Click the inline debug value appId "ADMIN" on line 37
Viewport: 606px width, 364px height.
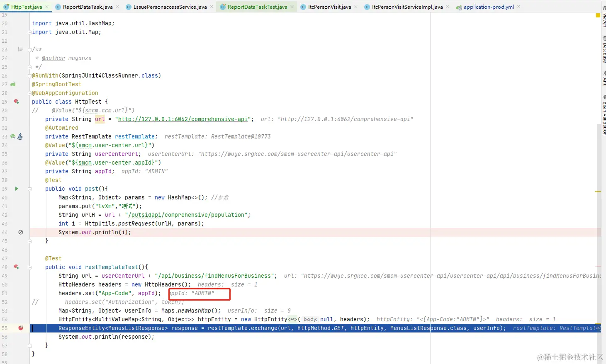145,171
